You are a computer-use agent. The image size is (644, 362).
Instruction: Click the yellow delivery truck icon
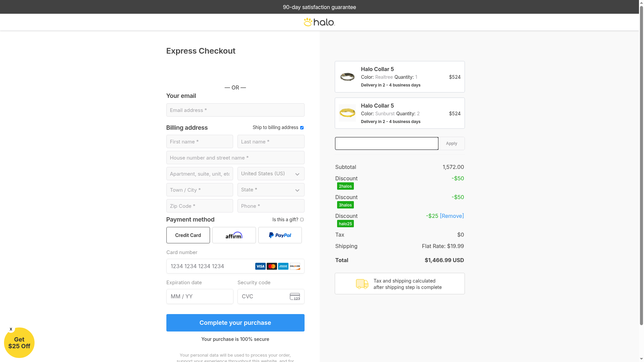tap(362, 284)
